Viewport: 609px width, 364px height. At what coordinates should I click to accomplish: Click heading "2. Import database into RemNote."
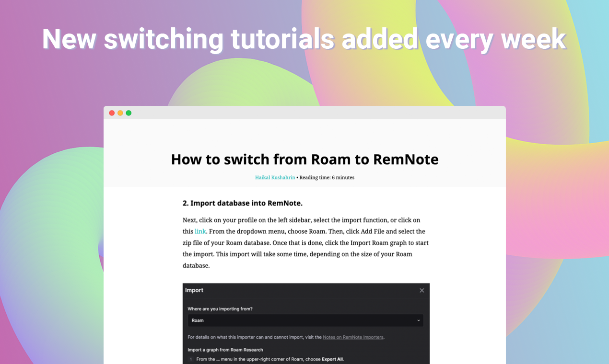point(243,203)
